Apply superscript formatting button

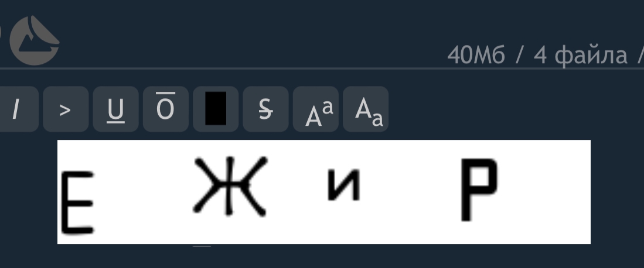point(316,109)
